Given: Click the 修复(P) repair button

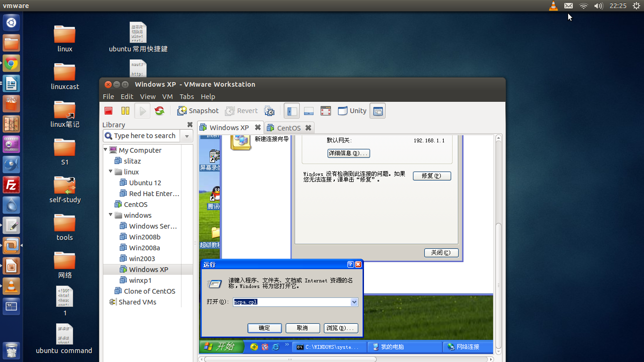Looking at the screenshot, I should point(432,176).
